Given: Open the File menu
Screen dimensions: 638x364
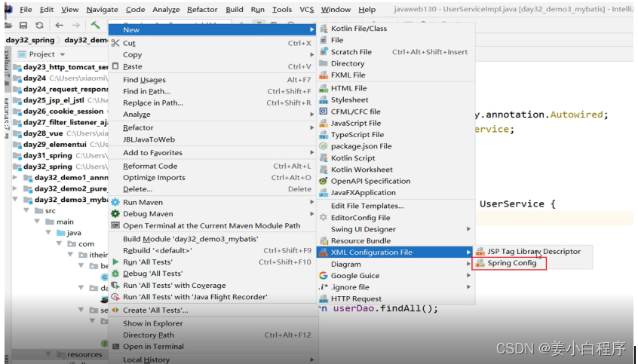Looking at the screenshot, I should 26,9.
